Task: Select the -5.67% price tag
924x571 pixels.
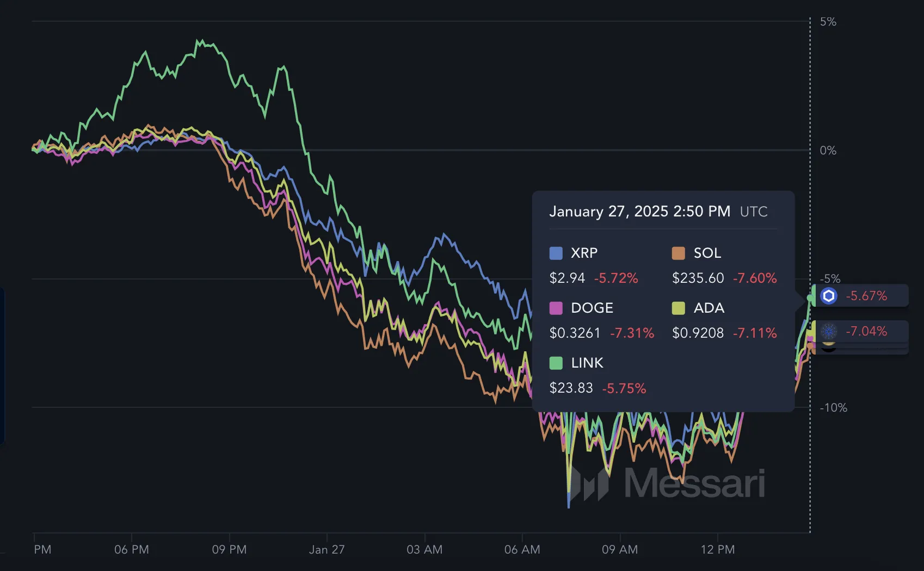Action: [860, 296]
